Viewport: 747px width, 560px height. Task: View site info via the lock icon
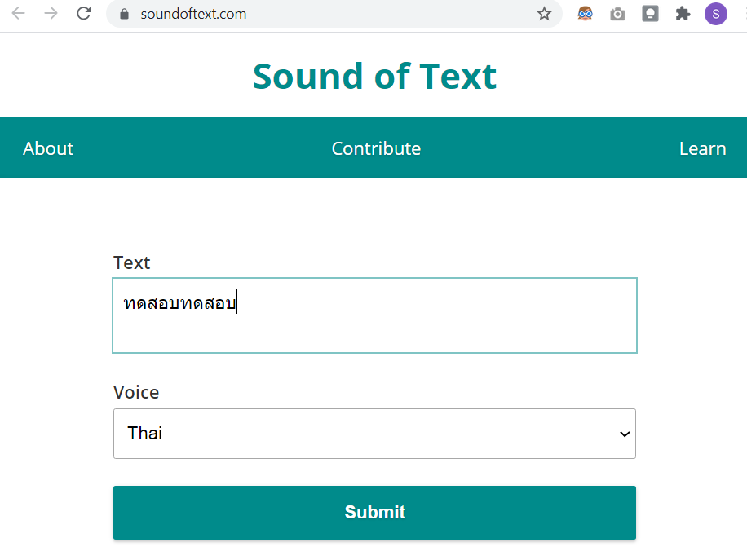pyautogui.click(x=125, y=14)
